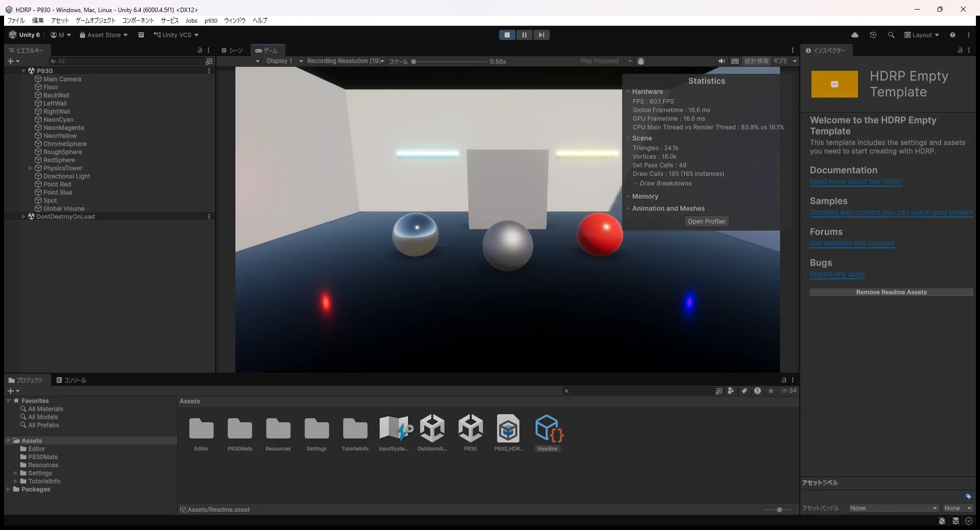Toggle the Game view shortcuts keyboard icon
Screen dimensions: 980x530
735,61
